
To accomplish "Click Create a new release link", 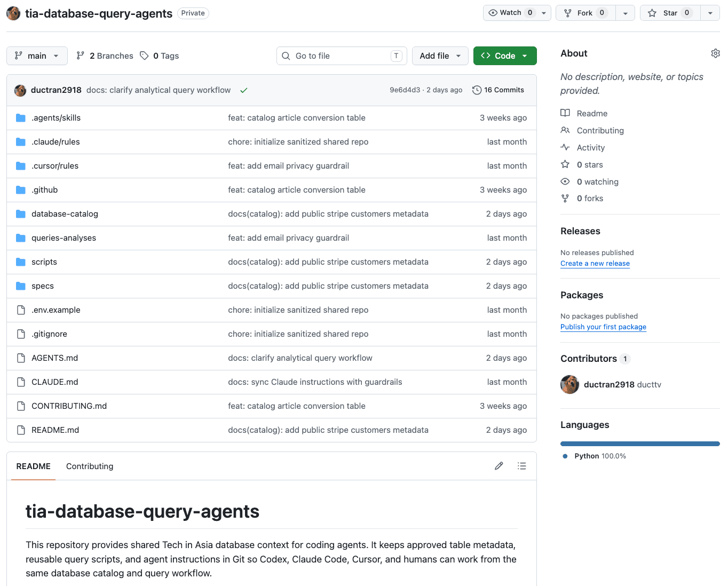I will pos(595,263).
